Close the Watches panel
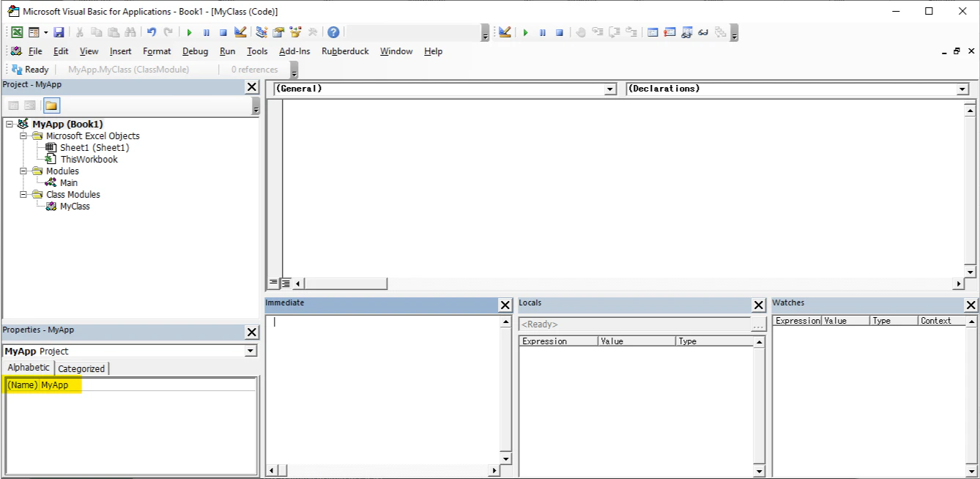The height and width of the screenshot is (479, 980). [971, 305]
